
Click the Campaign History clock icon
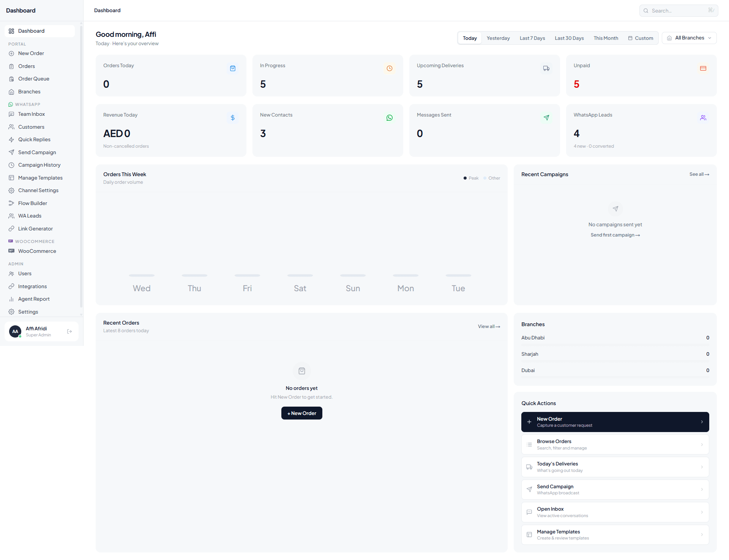(x=11, y=165)
